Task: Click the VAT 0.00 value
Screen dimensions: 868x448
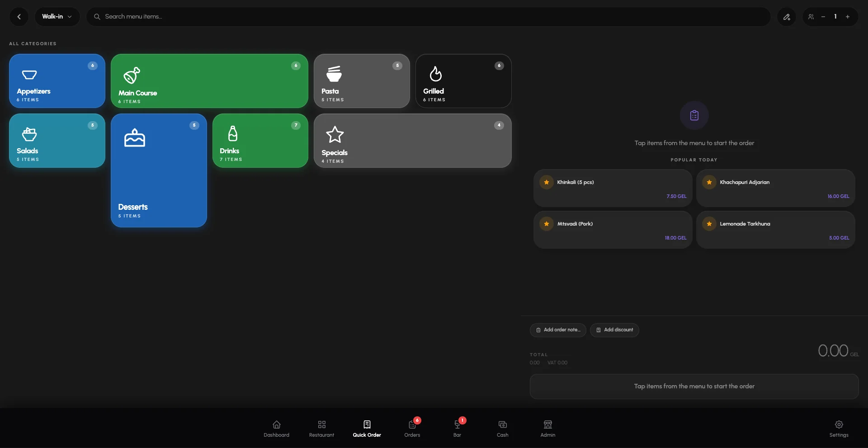Action: tap(557, 363)
